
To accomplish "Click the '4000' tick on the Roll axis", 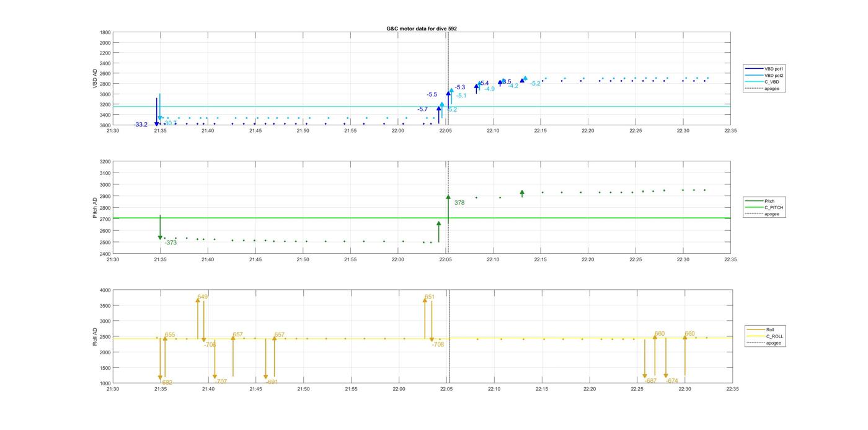I will 105,290.
